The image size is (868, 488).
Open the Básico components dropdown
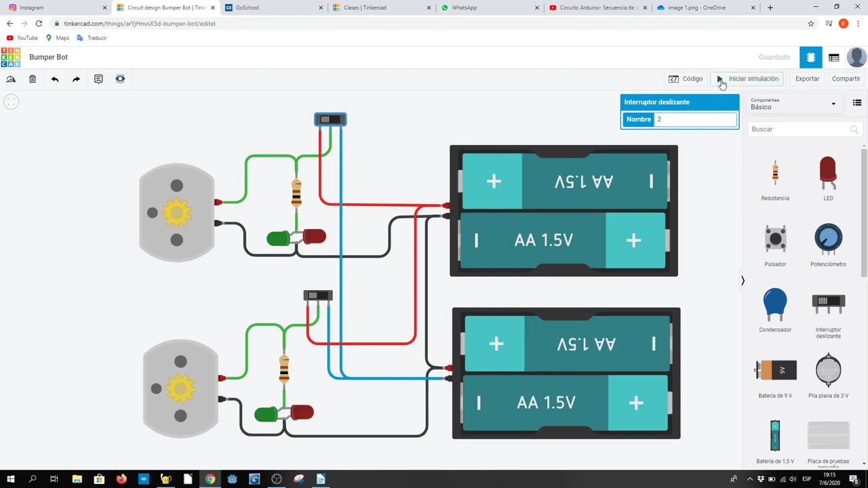coord(793,104)
